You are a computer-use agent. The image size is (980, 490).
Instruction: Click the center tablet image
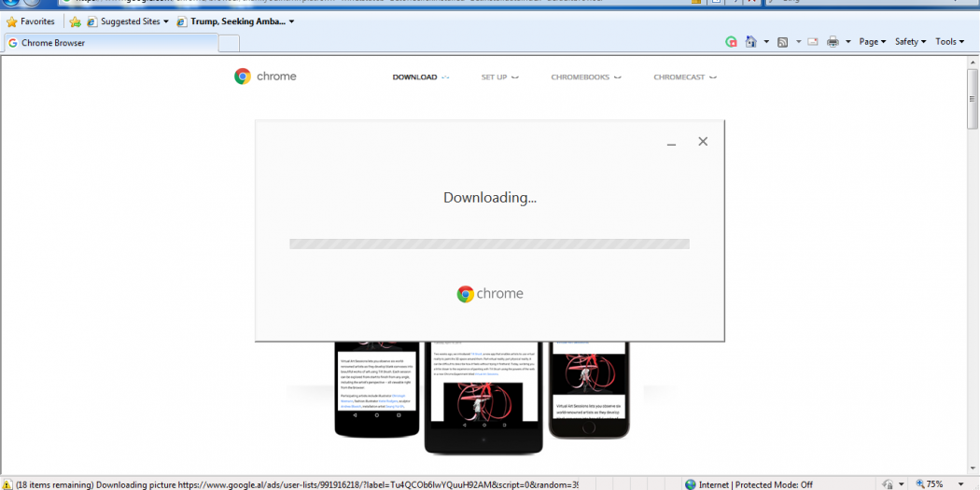pyautogui.click(x=483, y=398)
